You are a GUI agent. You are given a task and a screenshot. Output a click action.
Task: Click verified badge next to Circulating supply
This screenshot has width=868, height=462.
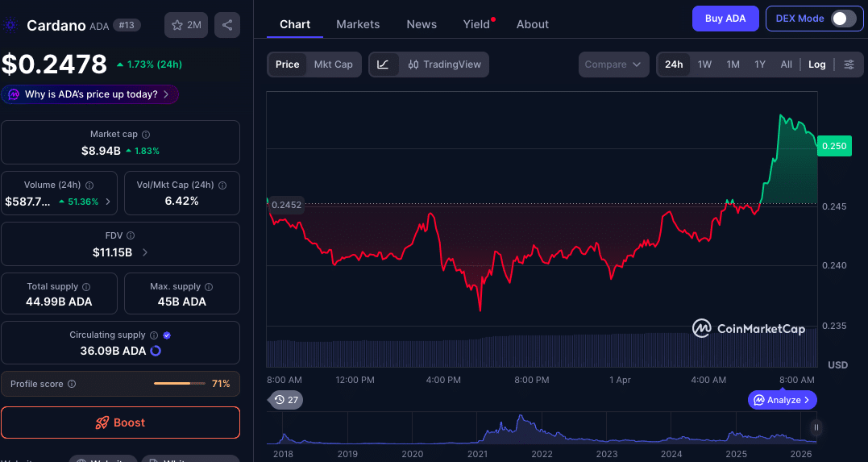click(167, 335)
